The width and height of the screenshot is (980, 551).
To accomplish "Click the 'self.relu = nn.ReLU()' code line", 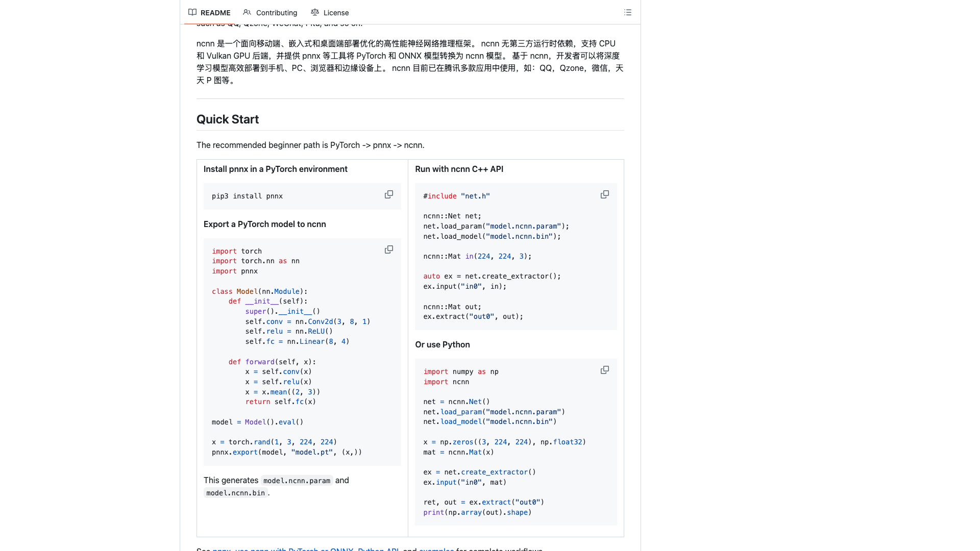I will coord(288,331).
